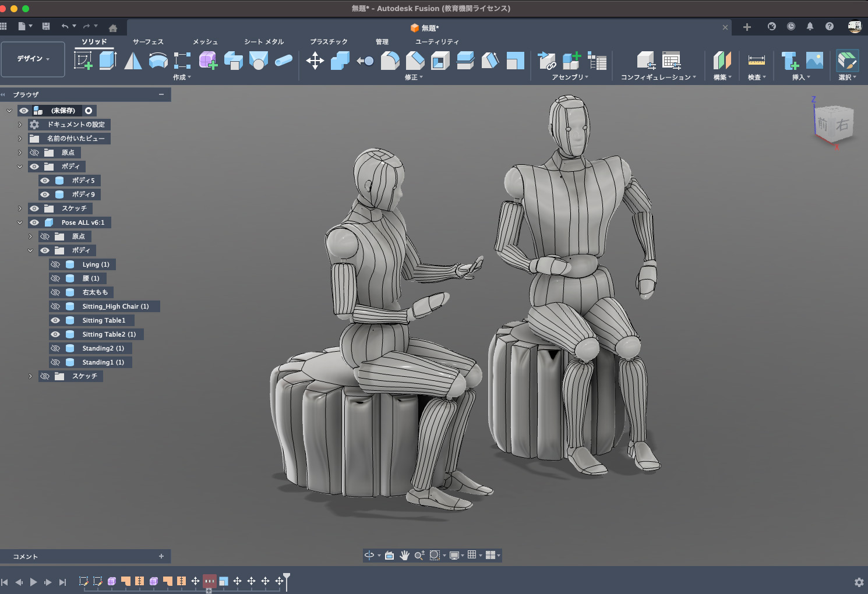The image size is (868, 594).
Task: Click the Pan hand tool in the navigation bar
Action: (404, 555)
